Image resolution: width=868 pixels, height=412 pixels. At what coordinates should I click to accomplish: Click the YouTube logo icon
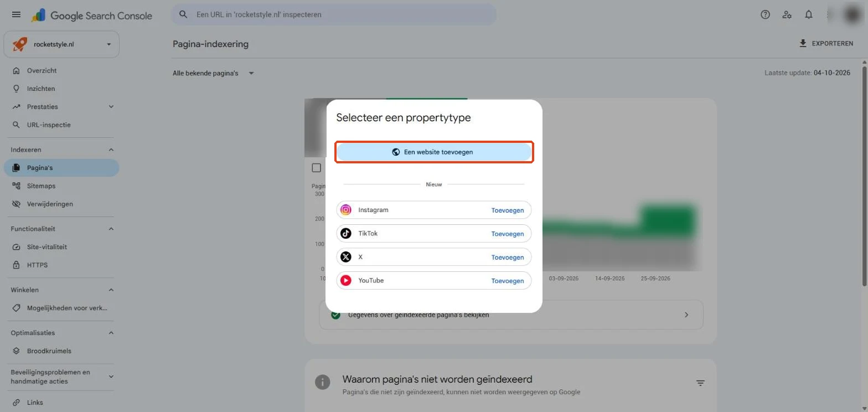[346, 281]
